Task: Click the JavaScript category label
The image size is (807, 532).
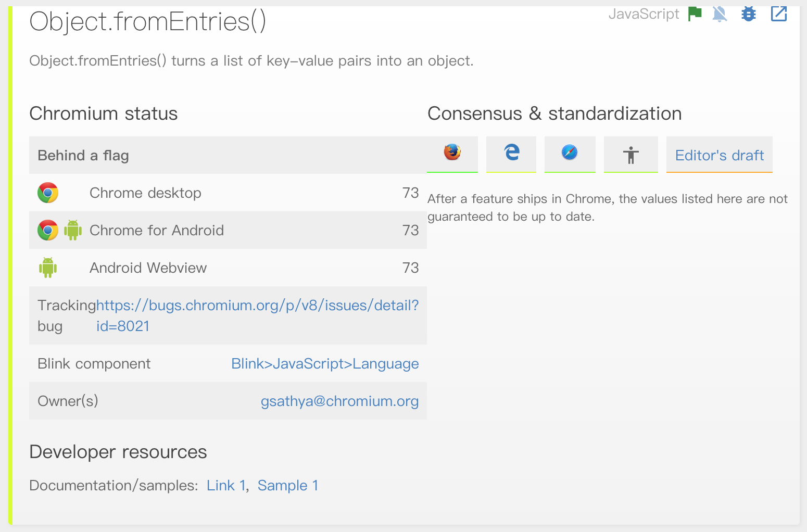Action: [x=644, y=14]
